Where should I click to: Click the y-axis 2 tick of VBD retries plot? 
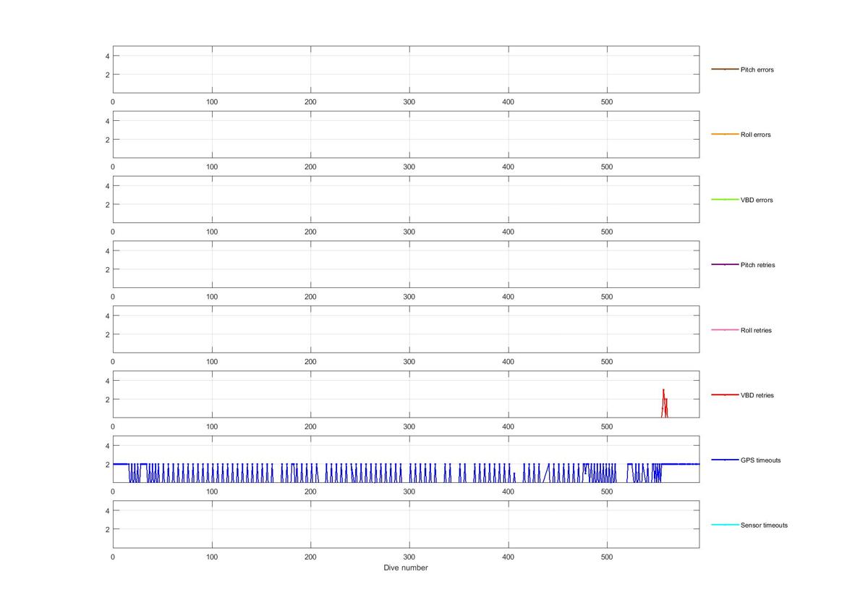pos(106,400)
